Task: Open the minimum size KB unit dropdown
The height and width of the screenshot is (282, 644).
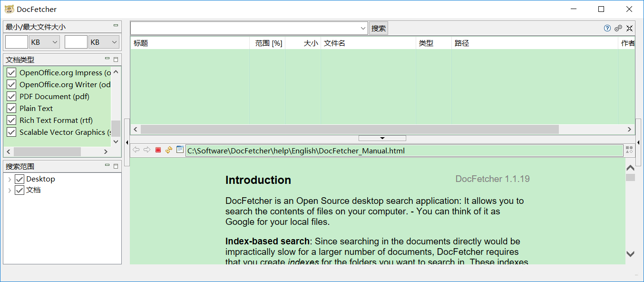Action: (45, 42)
